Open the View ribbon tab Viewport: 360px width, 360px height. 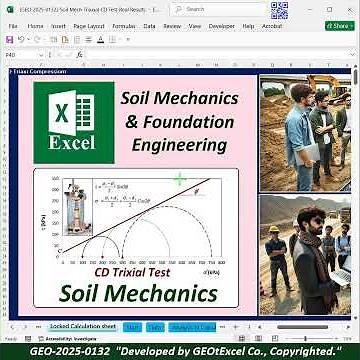195,26
